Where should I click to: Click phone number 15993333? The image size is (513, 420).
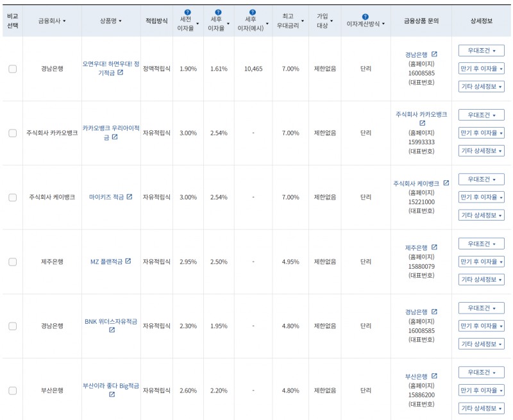coord(421,142)
